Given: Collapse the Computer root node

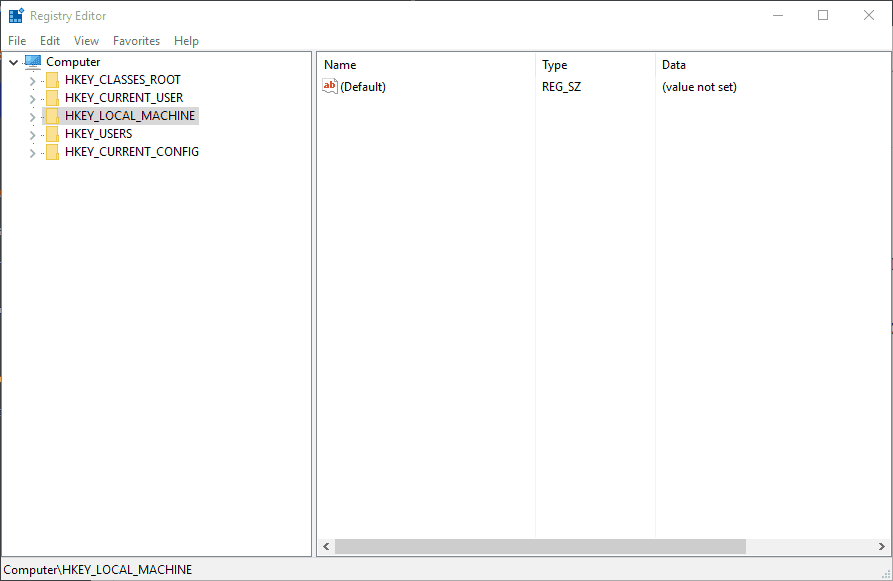Looking at the screenshot, I should [x=14, y=62].
